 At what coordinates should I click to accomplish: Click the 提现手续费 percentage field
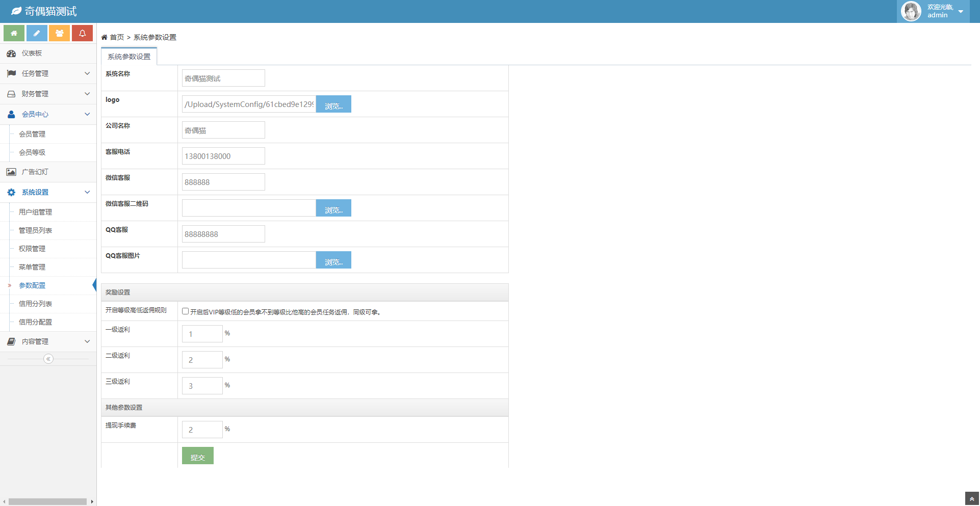pos(202,430)
